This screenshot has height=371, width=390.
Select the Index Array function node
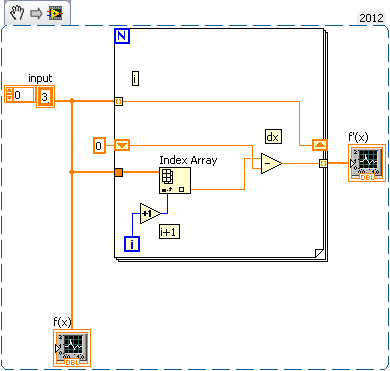(175, 180)
